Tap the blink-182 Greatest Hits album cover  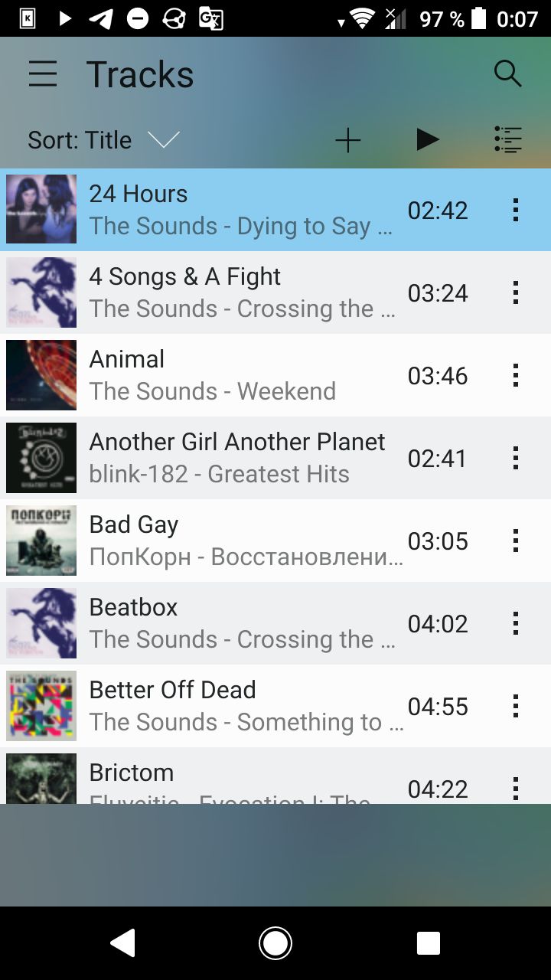click(x=41, y=458)
